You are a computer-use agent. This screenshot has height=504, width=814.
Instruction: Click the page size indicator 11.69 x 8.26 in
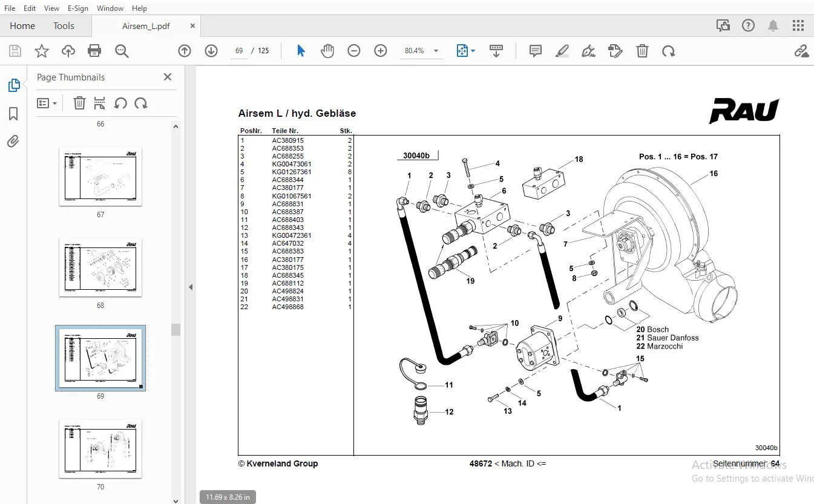228,497
